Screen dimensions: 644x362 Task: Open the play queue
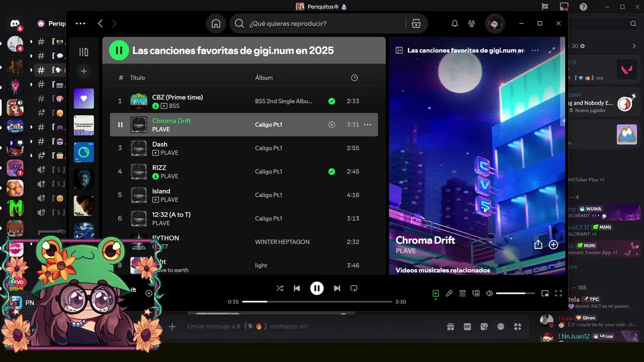coord(462,293)
